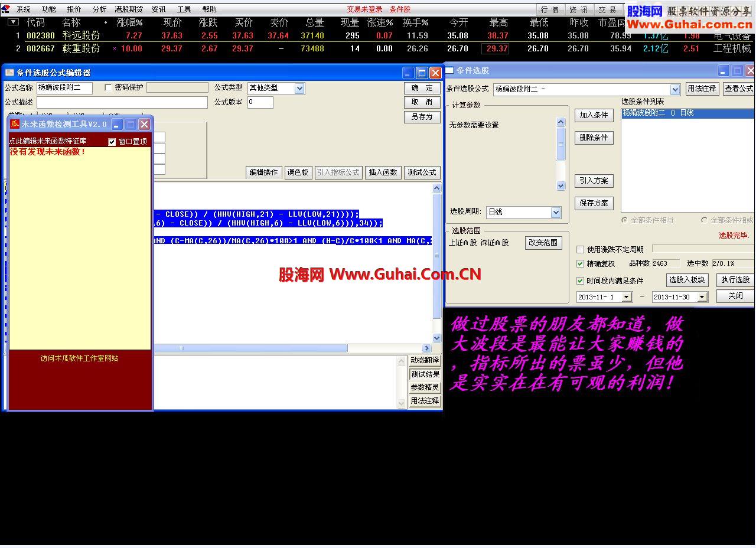Viewport: 756px width, 548px height.
Task: Open 资讯 menu
Action: [x=159, y=9]
